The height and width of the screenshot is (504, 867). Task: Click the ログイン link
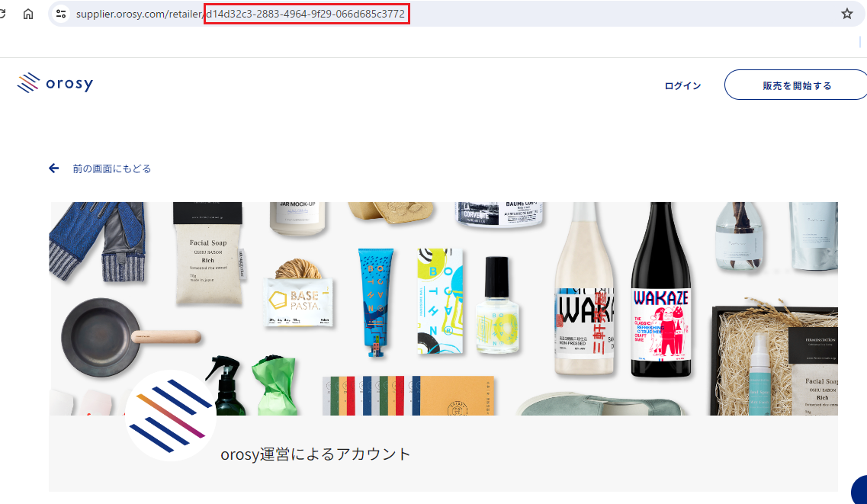click(x=683, y=85)
